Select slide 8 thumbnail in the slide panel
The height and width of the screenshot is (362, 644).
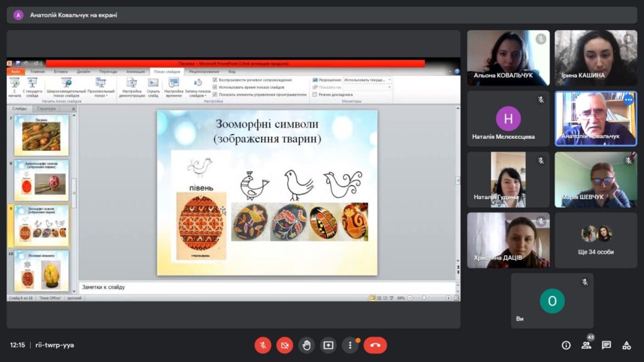tap(42, 181)
